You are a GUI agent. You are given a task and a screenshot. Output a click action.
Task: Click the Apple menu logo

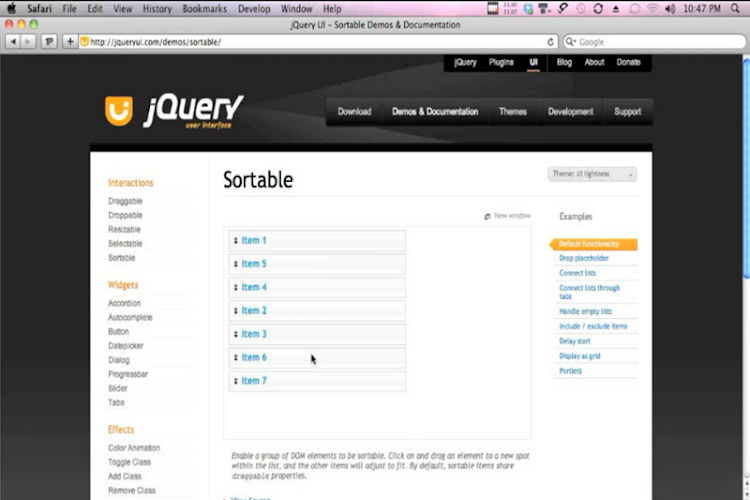point(11,8)
